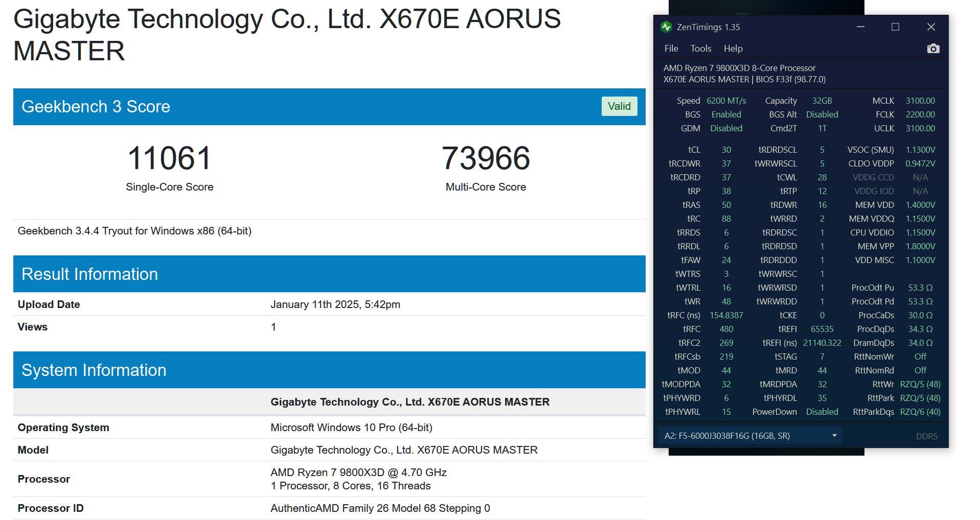Click the AuthenticAMD Family 26 Model 68 text
This screenshot has height=520, width=980.
pos(380,508)
